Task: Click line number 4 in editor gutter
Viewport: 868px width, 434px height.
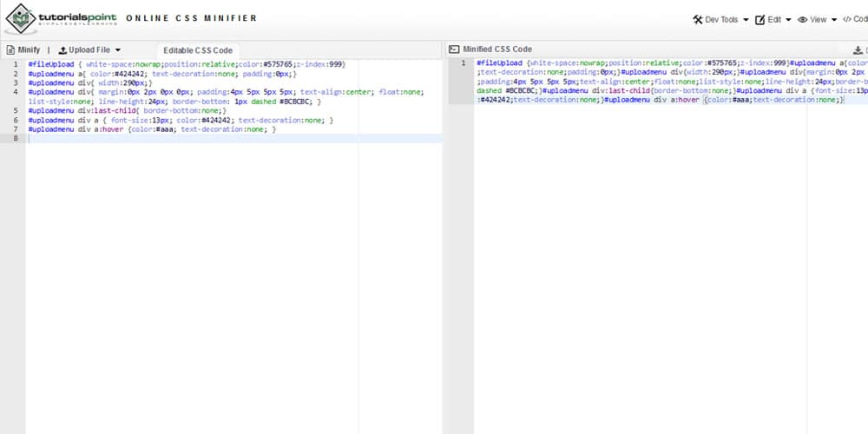Action: coord(16,91)
